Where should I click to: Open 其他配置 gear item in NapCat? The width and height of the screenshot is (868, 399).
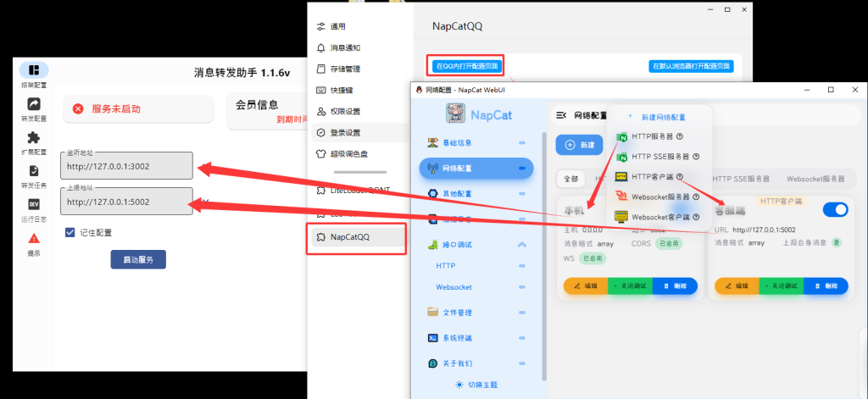click(x=476, y=194)
